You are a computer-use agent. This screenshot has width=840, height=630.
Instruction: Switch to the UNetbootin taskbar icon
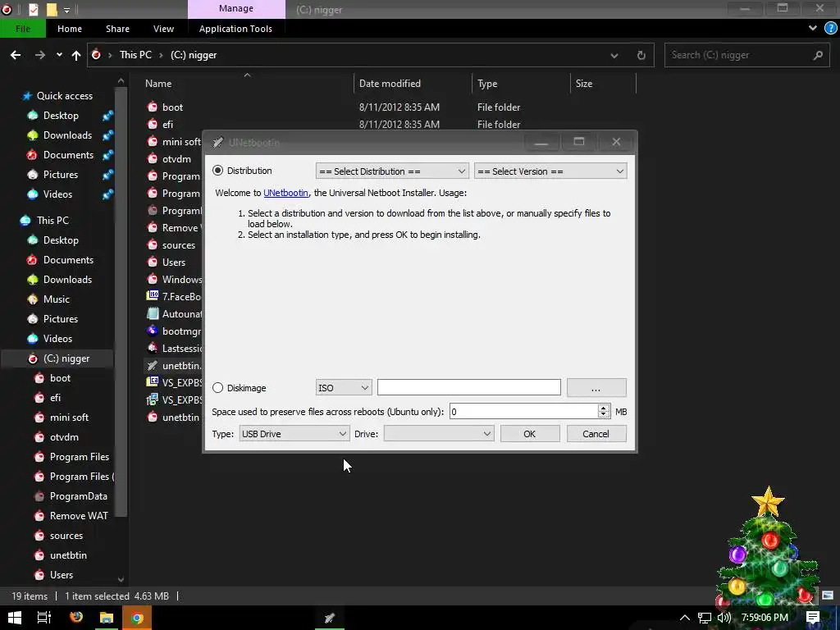pyautogui.click(x=330, y=618)
